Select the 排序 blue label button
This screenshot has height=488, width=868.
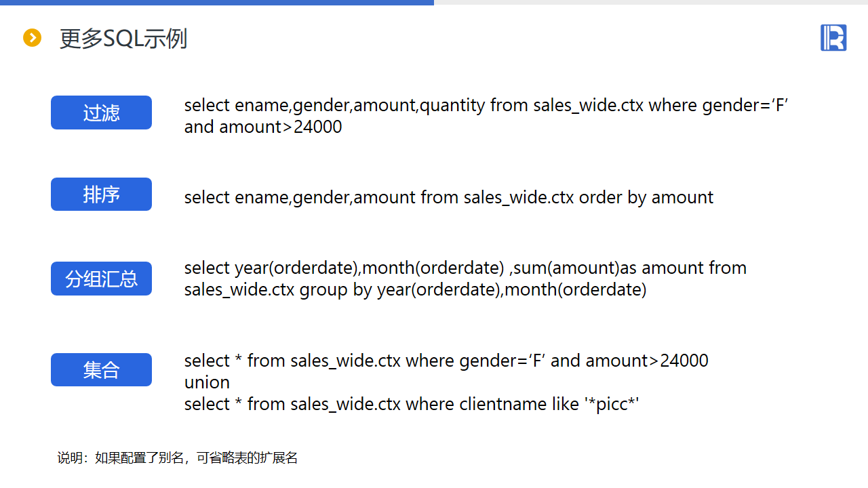pyautogui.click(x=101, y=195)
